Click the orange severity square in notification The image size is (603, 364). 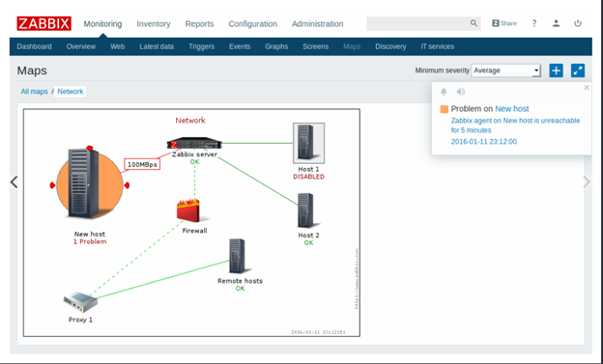tap(445, 109)
